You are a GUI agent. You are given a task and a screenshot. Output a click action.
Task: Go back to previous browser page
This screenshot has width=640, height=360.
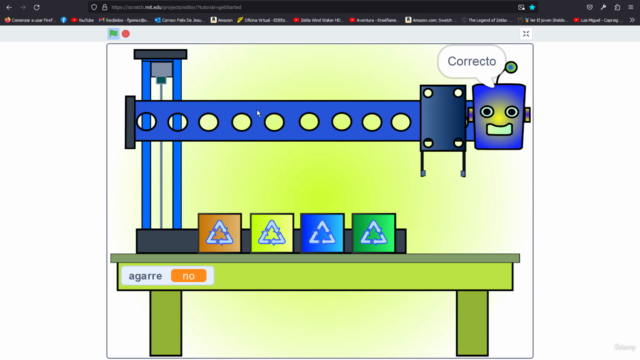9,7
